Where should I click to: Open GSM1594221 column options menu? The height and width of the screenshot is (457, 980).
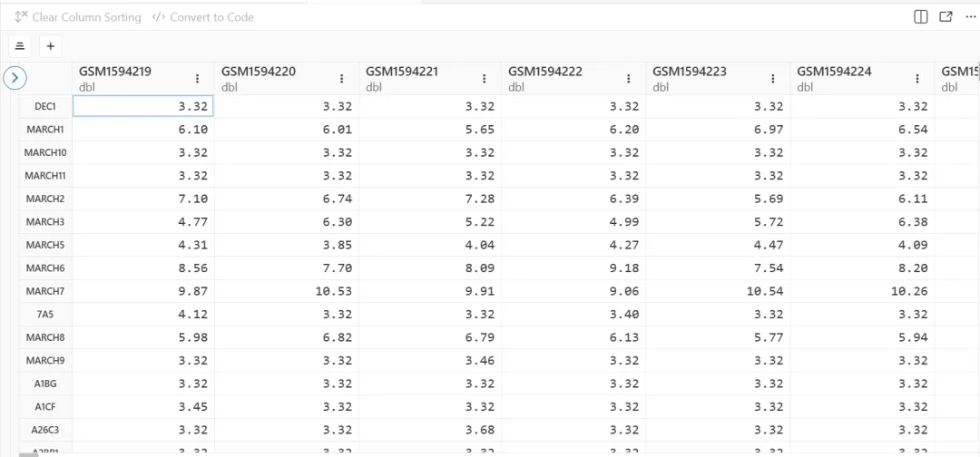click(x=485, y=79)
